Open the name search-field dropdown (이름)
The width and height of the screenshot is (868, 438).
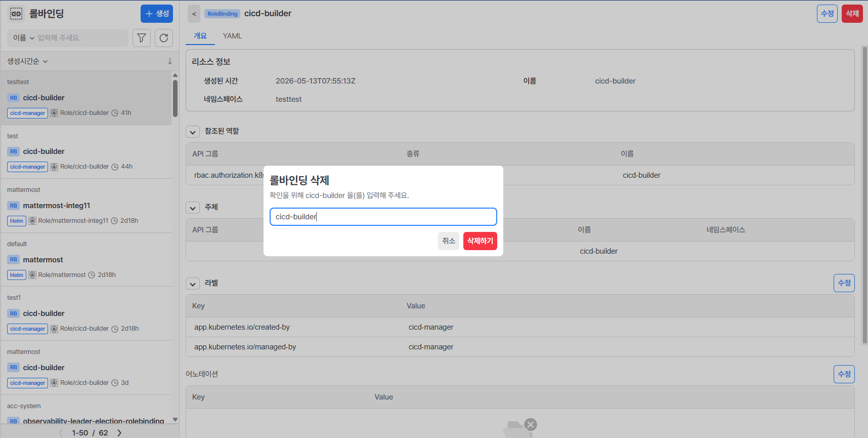[x=24, y=38]
